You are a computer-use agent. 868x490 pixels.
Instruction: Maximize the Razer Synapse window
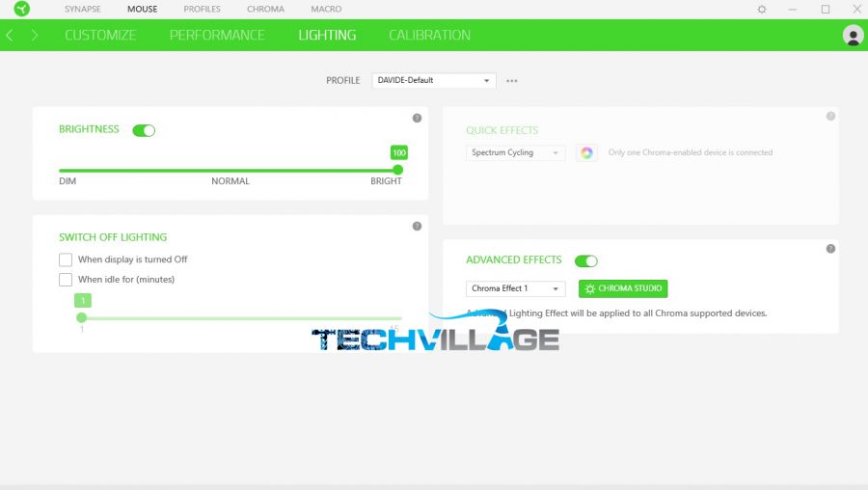(x=826, y=9)
